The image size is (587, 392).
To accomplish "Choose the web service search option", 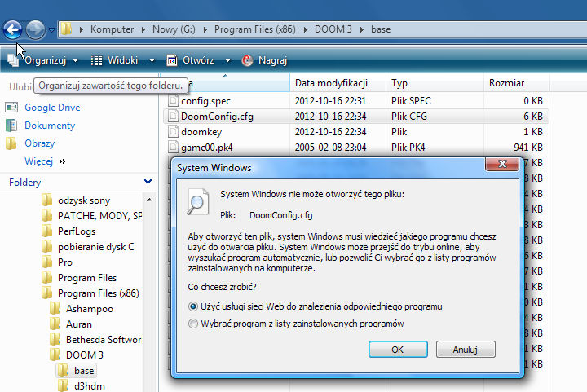I will pyautogui.click(x=316, y=306).
